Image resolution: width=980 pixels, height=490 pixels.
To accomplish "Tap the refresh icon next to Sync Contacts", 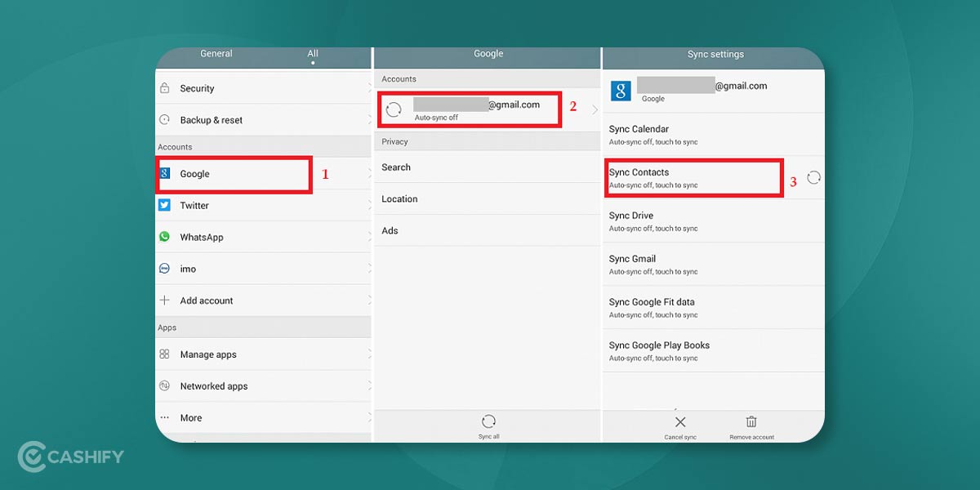I will 813,177.
